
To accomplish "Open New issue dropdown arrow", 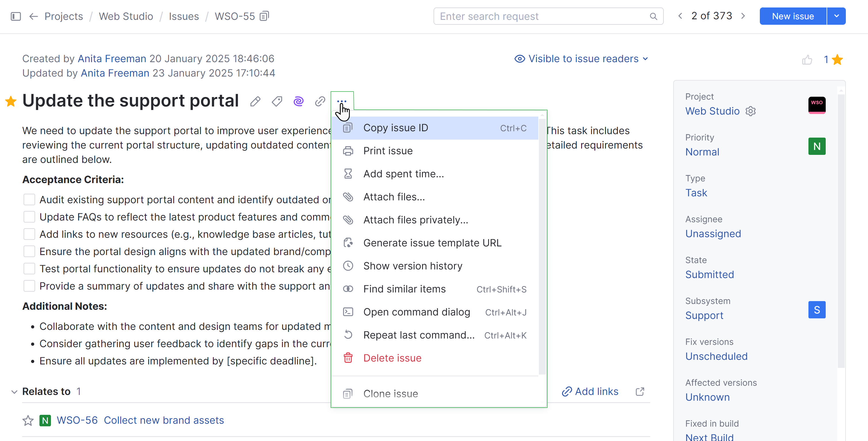I will pos(836,16).
